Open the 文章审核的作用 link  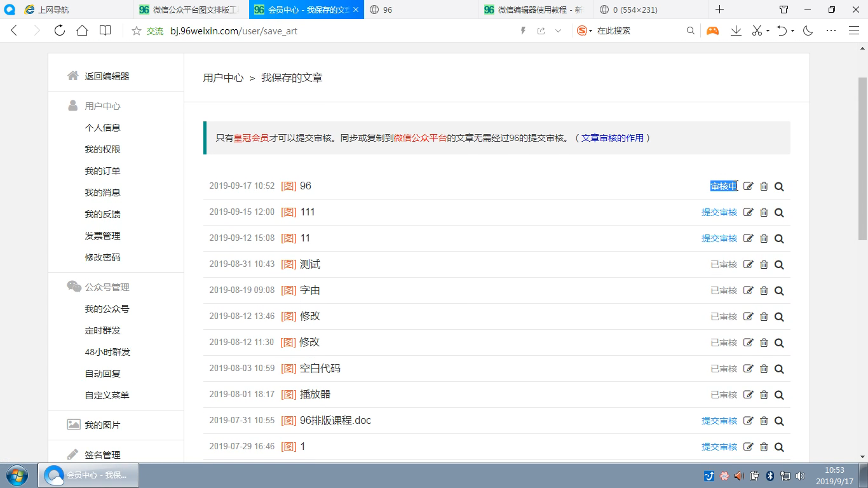pyautogui.click(x=613, y=138)
